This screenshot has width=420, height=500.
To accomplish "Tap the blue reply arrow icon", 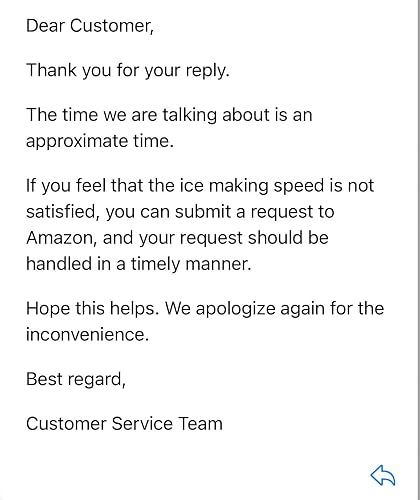I will point(383,475).
